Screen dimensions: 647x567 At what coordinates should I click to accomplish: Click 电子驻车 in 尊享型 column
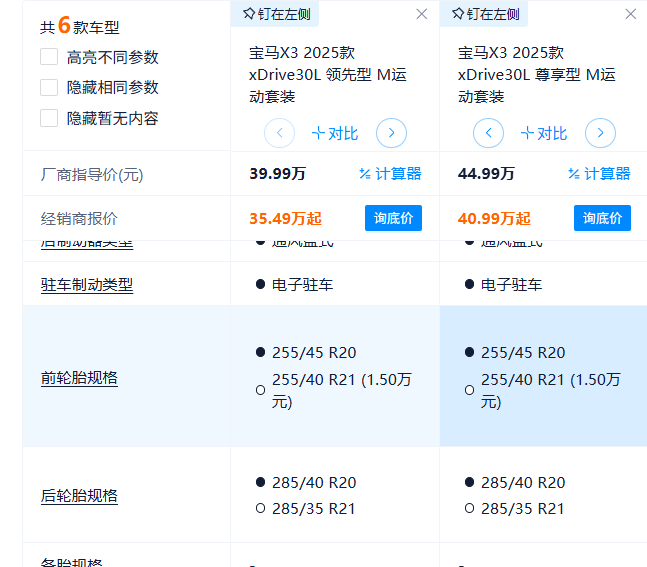click(503, 284)
